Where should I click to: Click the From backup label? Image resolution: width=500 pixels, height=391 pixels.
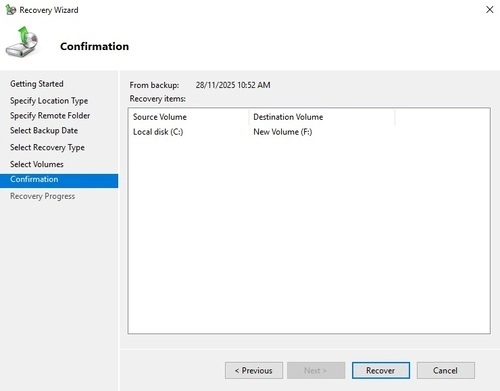click(x=154, y=85)
